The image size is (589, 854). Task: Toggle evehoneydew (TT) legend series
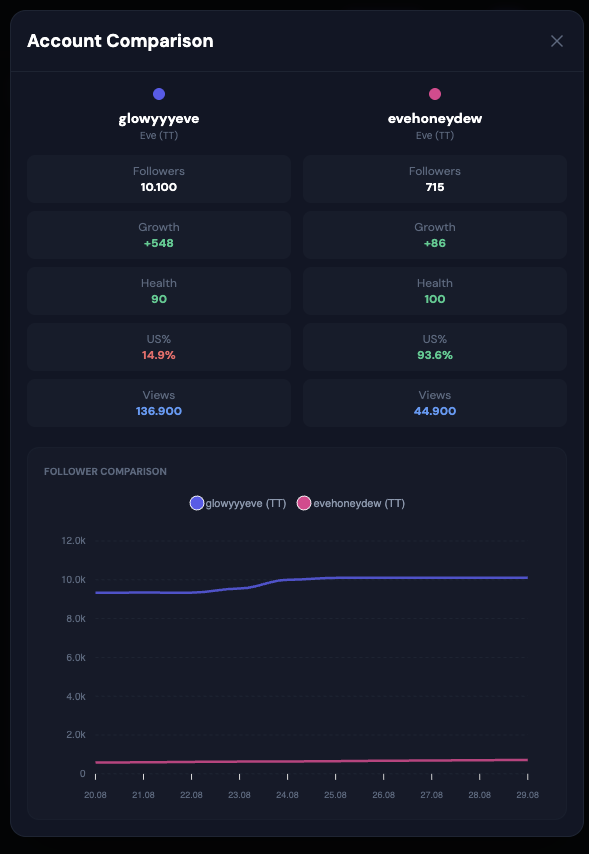351,503
